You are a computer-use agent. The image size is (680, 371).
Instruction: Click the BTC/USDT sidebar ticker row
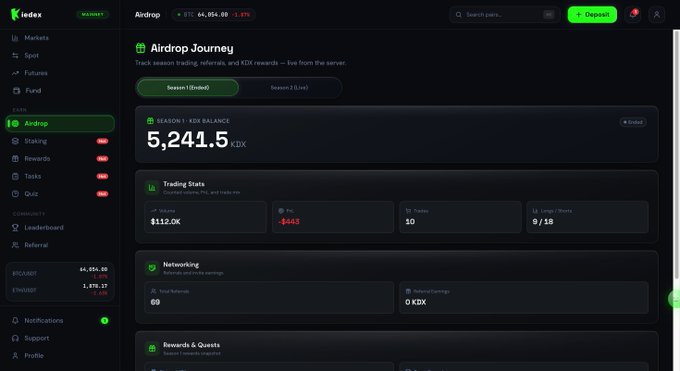[x=60, y=273]
